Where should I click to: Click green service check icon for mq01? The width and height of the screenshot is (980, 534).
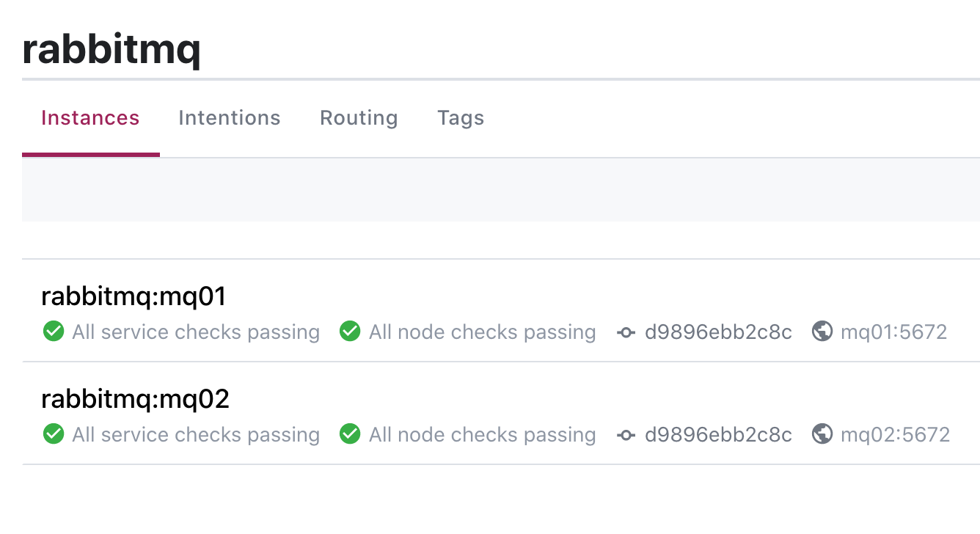[53, 332]
